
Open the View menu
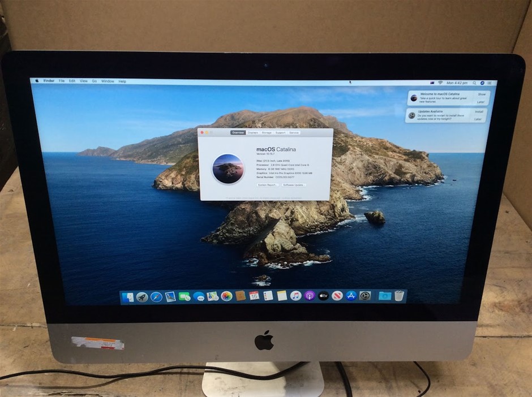click(x=83, y=81)
